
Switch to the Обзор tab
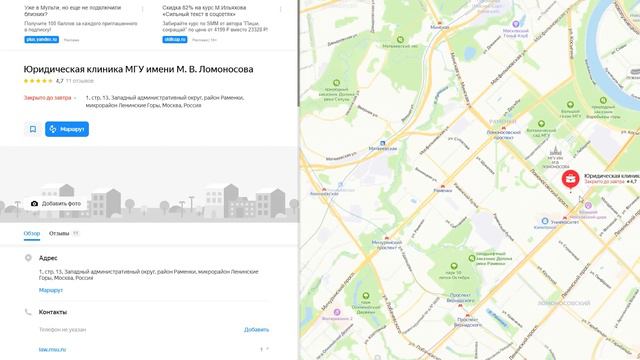point(32,233)
